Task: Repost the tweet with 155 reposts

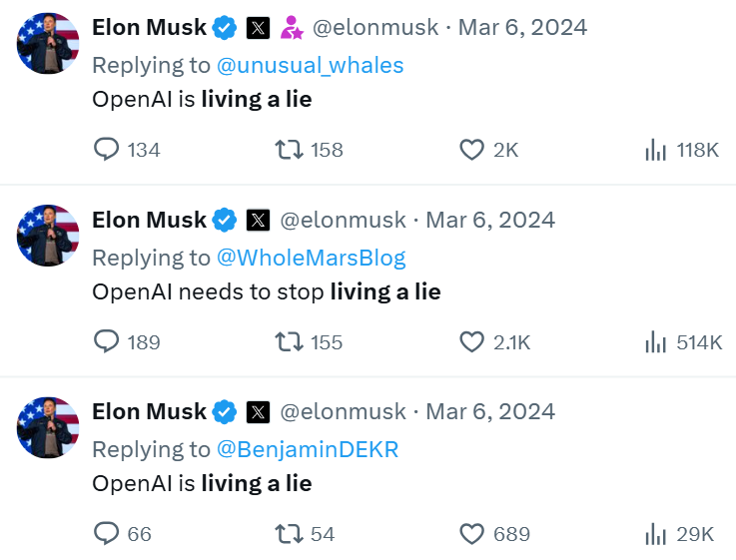Action: click(x=289, y=342)
